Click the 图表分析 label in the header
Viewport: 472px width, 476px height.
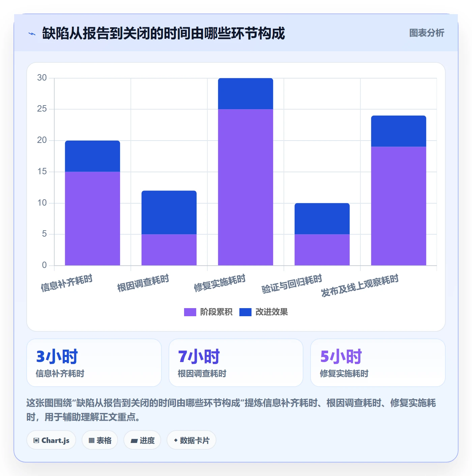click(426, 33)
